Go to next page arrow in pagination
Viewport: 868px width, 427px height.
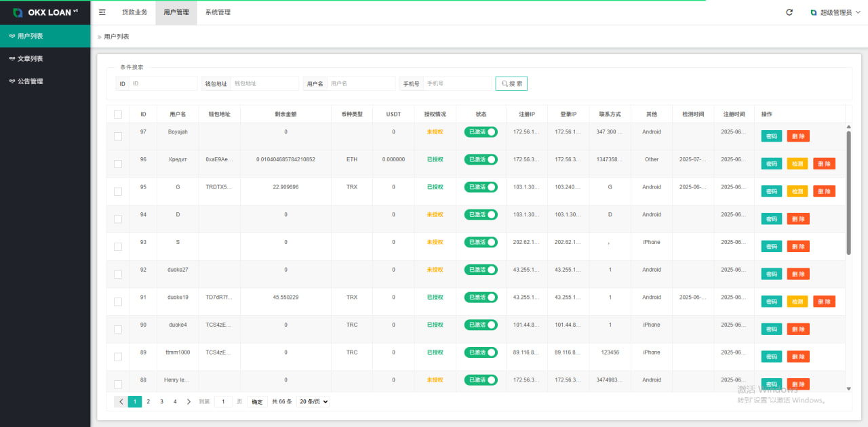click(x=189, y=401)
